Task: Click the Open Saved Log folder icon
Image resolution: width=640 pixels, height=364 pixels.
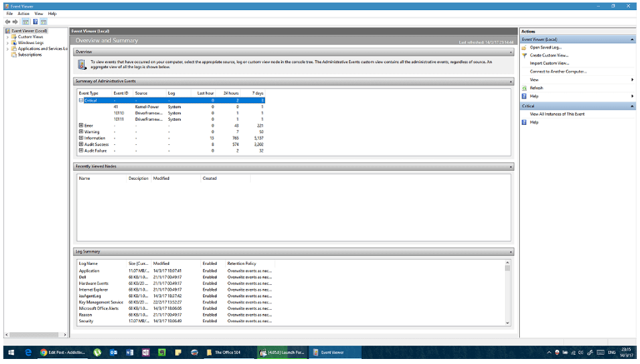Action: [x=524, y=47]
